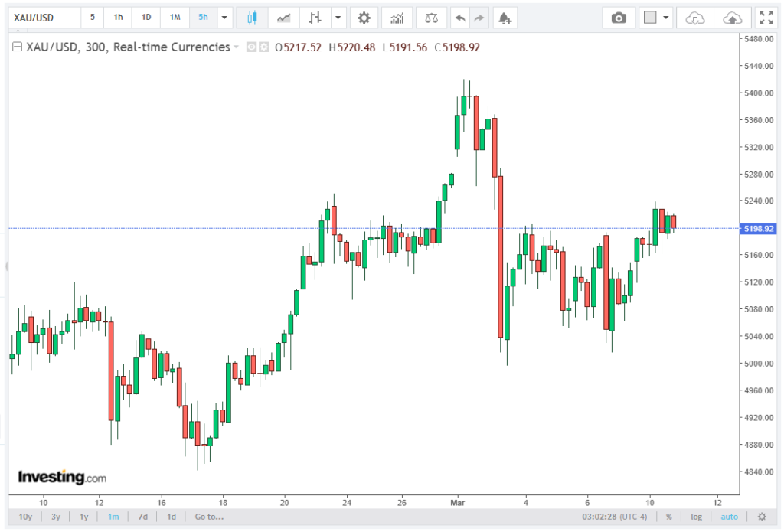Viewport: 784px width, 532px height.
Task: Switch to the 1y date range
Action: click(84, 517)
